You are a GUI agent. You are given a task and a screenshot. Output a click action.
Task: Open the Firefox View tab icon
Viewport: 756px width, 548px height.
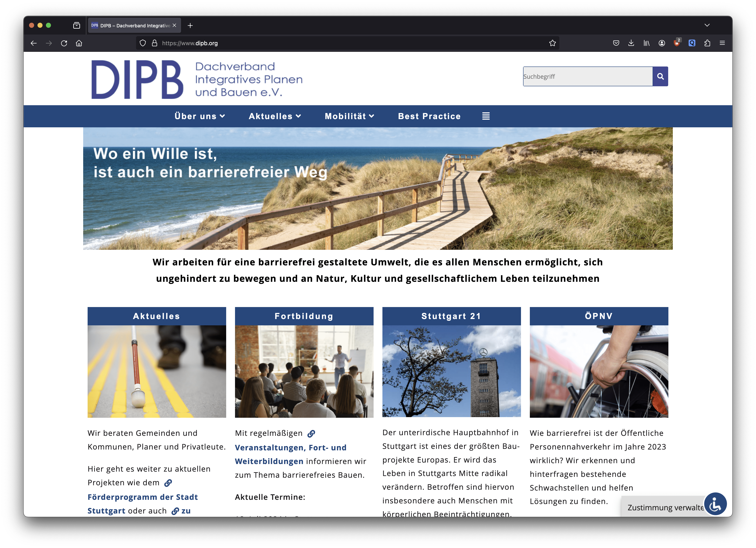77,25
